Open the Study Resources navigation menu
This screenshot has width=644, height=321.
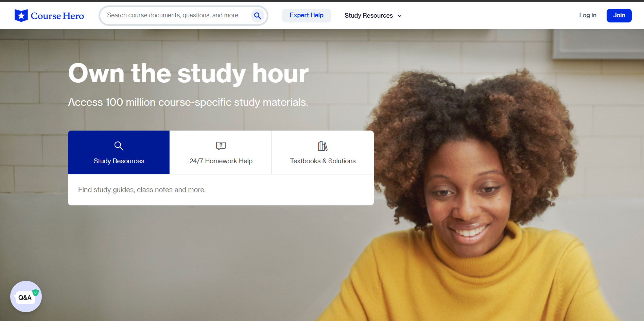pos(368,16)
